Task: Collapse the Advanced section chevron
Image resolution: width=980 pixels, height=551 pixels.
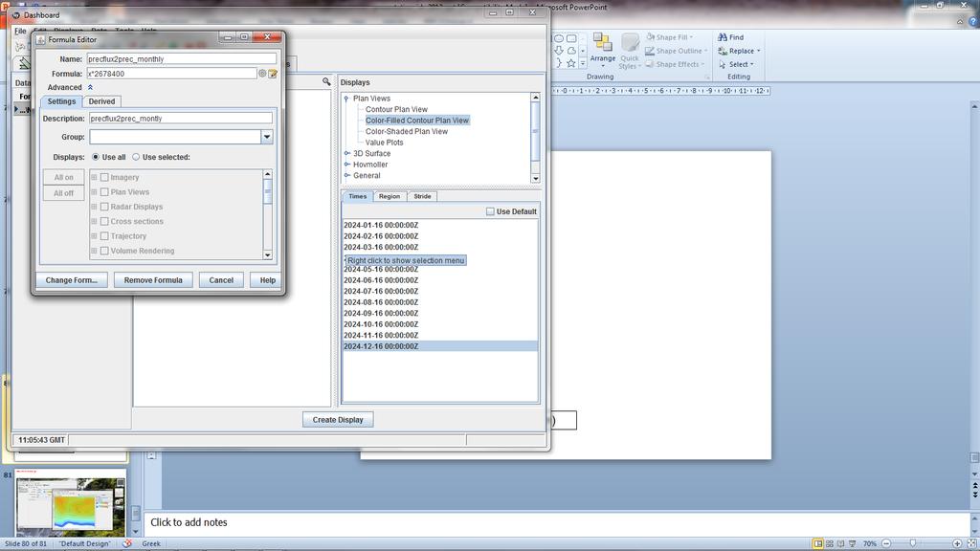Action: tap(90, 87)
